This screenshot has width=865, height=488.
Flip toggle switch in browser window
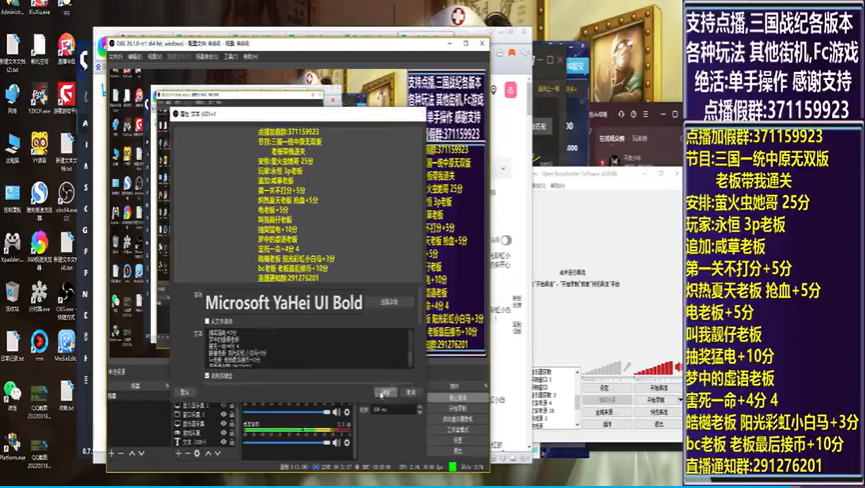tap(506, 240)
